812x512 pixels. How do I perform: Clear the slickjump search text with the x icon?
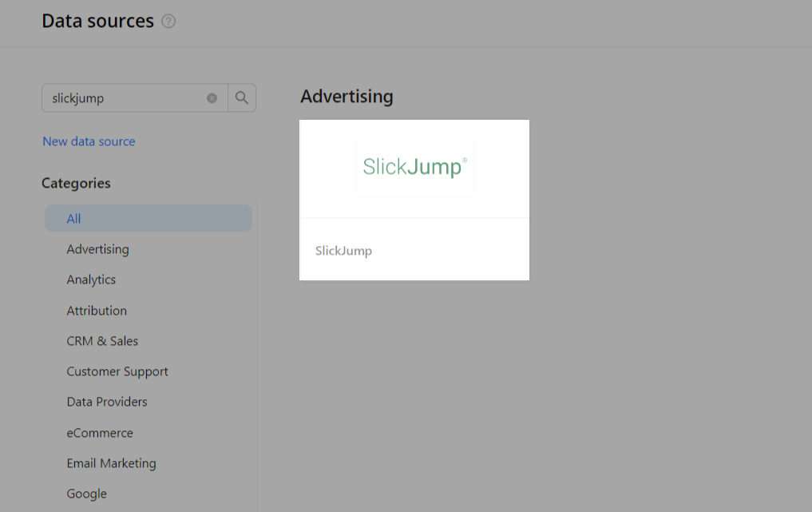pyautogui.click(x=212, y=97)
